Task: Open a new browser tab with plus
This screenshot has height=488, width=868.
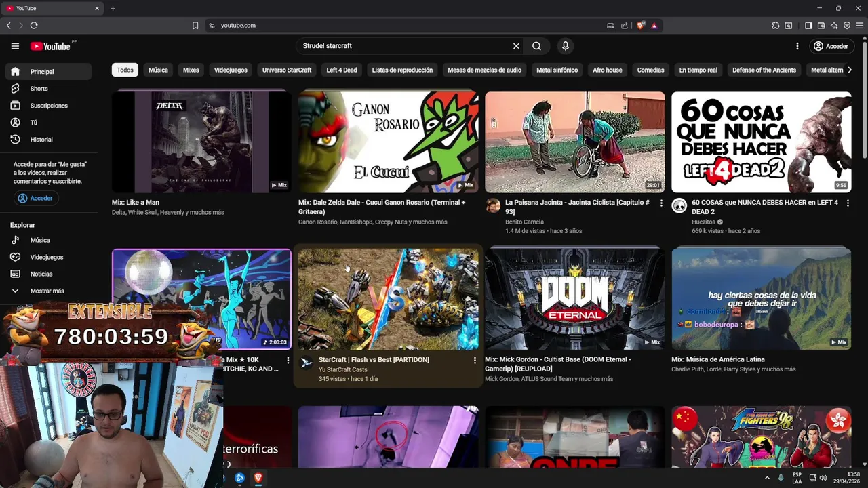Action: [113, 8]
